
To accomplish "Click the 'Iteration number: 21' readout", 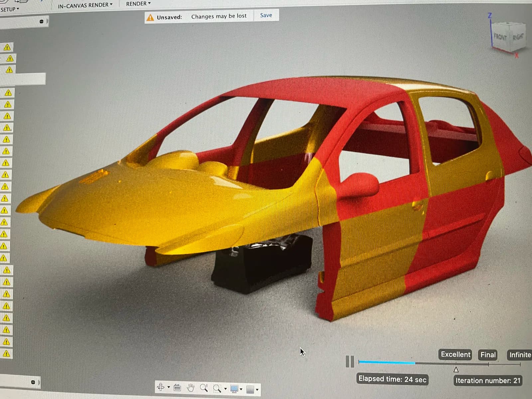I will pos(488,381).
